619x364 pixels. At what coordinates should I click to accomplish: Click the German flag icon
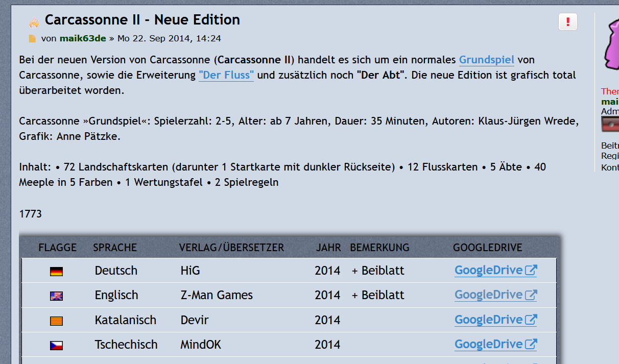tap(56, 271)
